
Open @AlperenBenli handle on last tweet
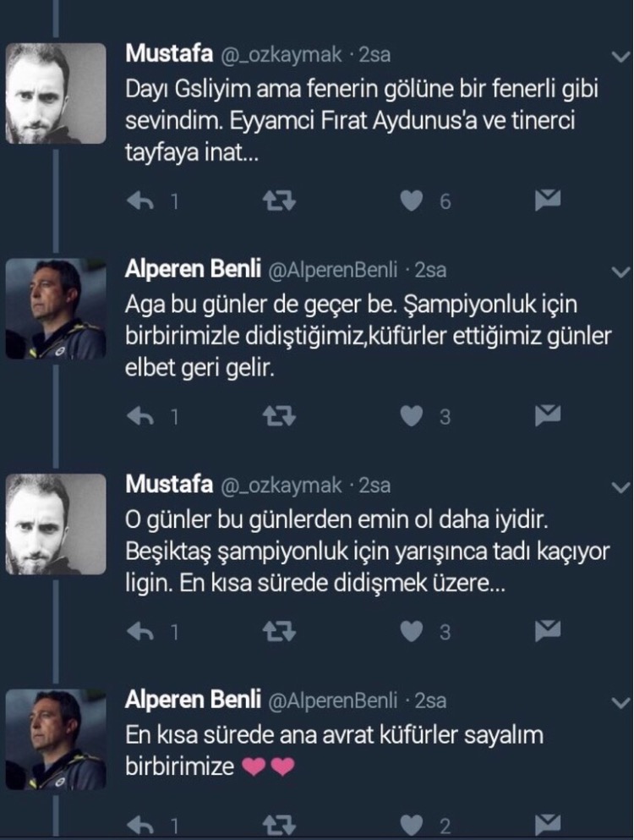tap(332, 700)
